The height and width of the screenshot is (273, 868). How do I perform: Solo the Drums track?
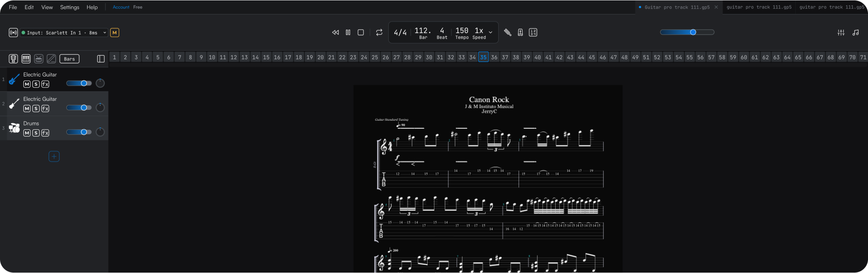[36, 133]
